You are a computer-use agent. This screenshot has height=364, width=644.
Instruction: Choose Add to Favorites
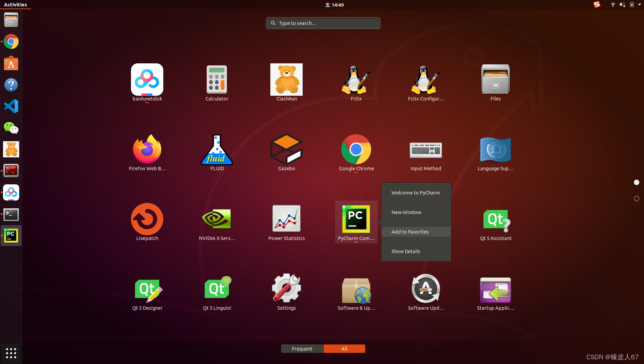pos(416,232)
